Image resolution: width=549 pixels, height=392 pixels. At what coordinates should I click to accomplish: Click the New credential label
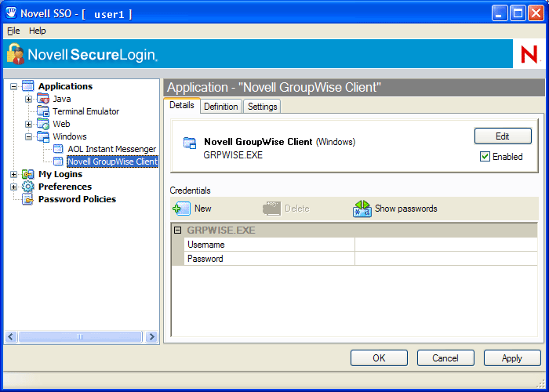point(202,209)
